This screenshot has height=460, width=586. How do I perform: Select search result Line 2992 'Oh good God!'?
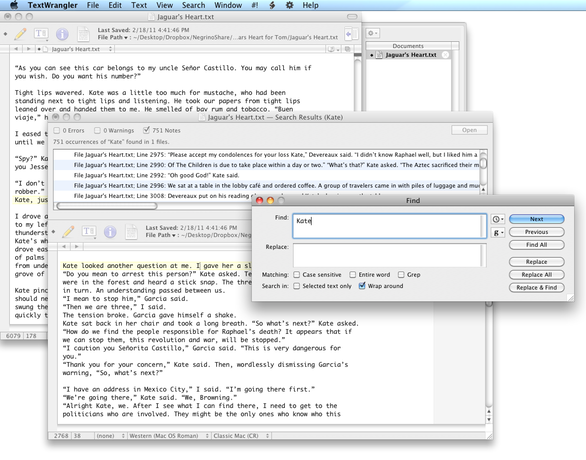pos(266,175)
